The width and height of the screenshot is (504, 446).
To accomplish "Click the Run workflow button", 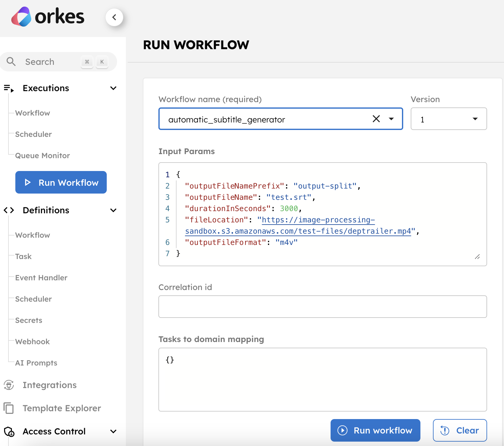I will (375, 430).
